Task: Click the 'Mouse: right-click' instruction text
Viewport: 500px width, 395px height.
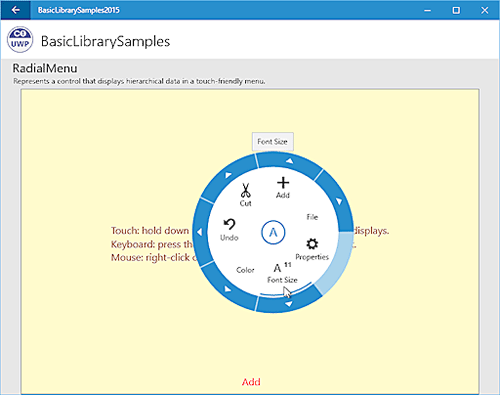Action: pos(154,258)
